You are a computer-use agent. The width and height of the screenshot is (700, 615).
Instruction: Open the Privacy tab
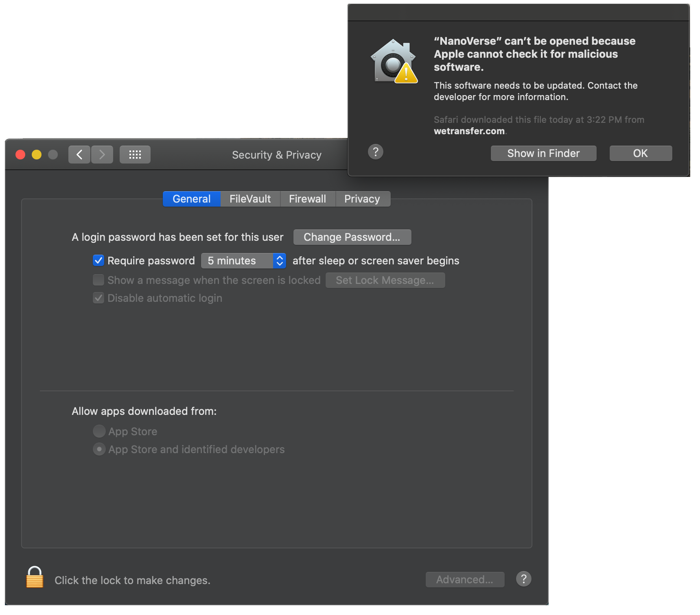(362, 199)
